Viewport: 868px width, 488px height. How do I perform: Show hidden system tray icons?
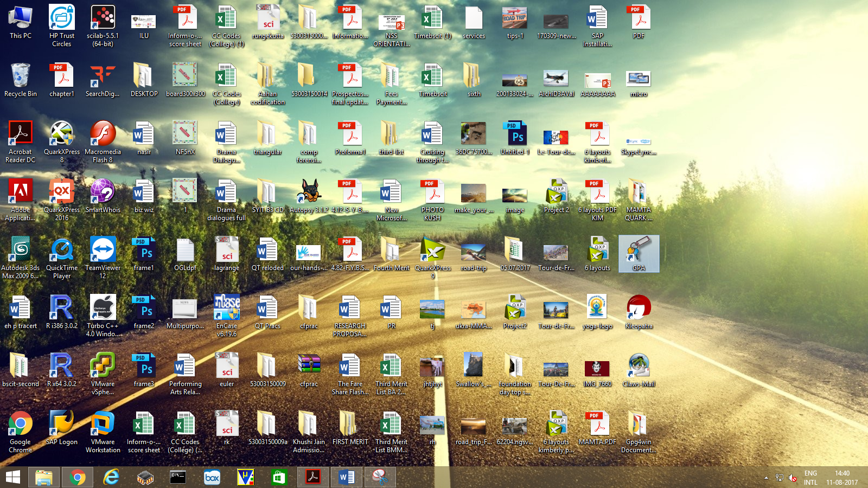pyautogui.click(x=766, y=478)
